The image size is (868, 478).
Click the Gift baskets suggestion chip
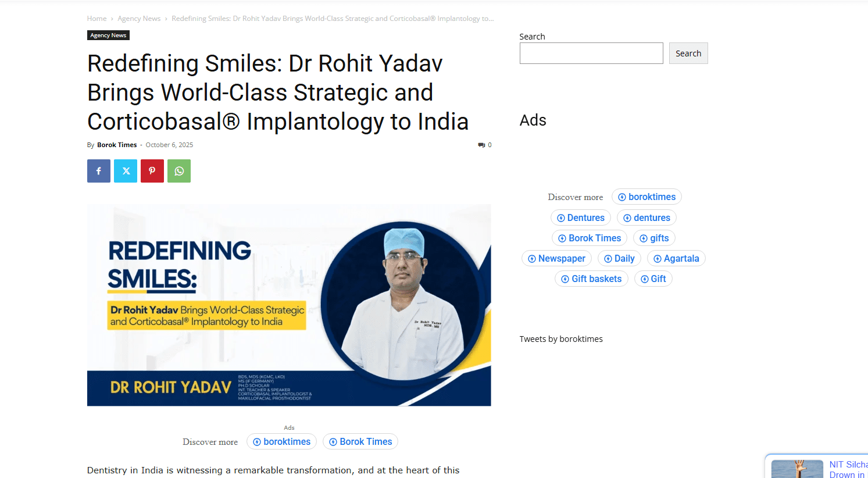pos(591,279)
